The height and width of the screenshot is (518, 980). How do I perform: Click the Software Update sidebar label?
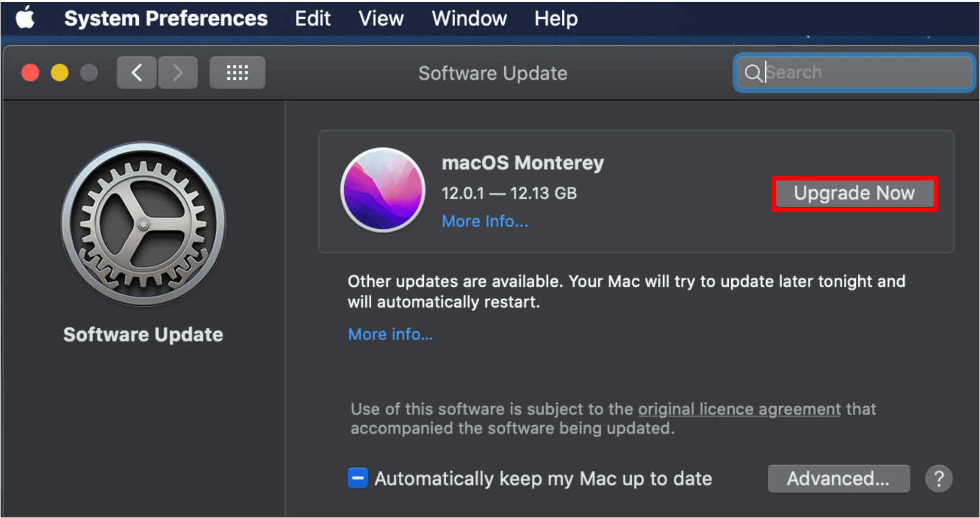pyautogui.click(x=143, y=334)
